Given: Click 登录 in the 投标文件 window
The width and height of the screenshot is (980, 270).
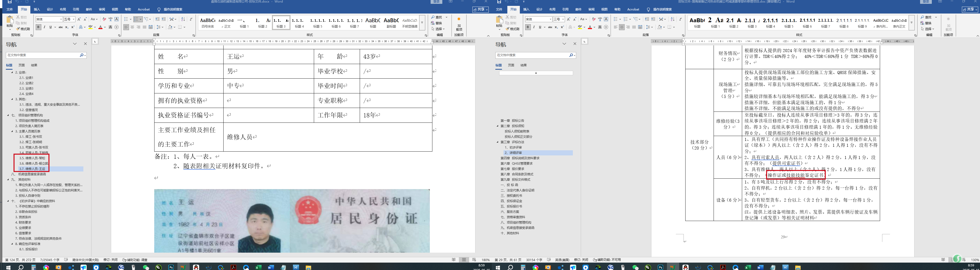Looking at the screenshot, I should tap(437, 2).
